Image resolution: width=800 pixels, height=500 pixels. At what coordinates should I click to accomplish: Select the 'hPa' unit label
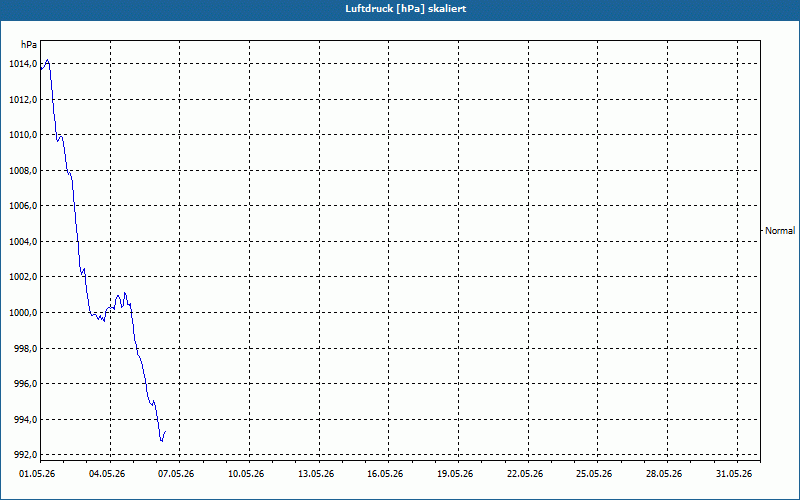point(29,45)
